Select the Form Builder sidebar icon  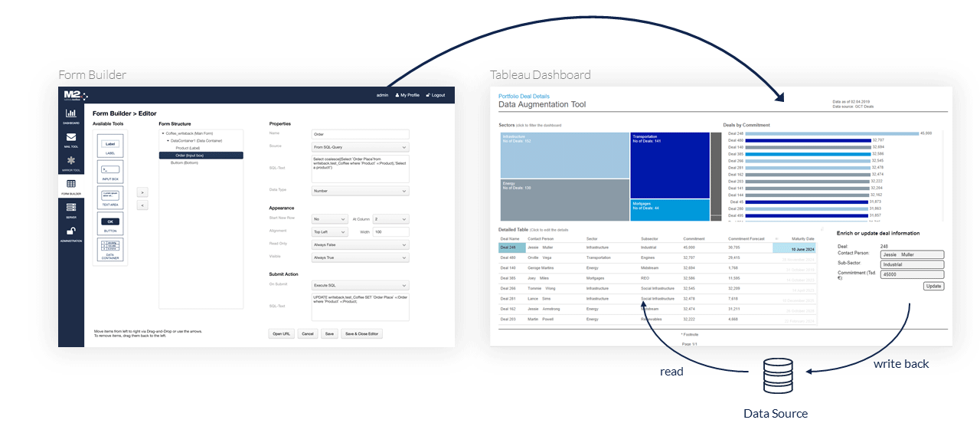(70, 186)
